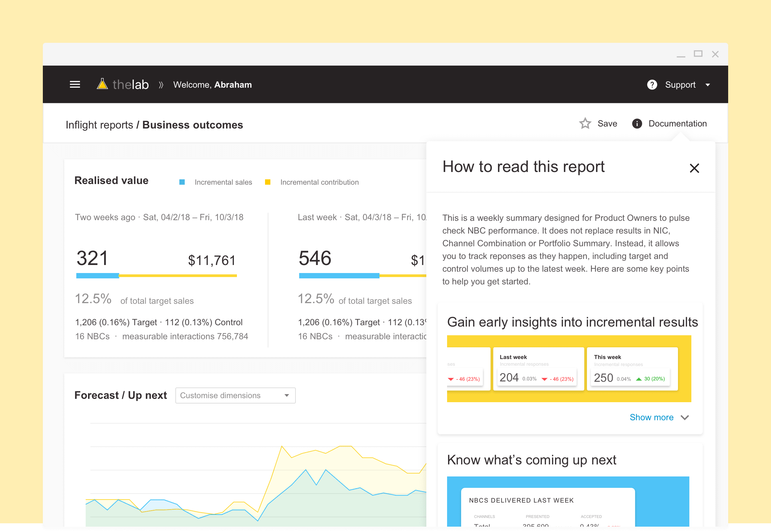Click Show more in insights card
The width and height of the screenshot is (771, 532).
[651, 417]
